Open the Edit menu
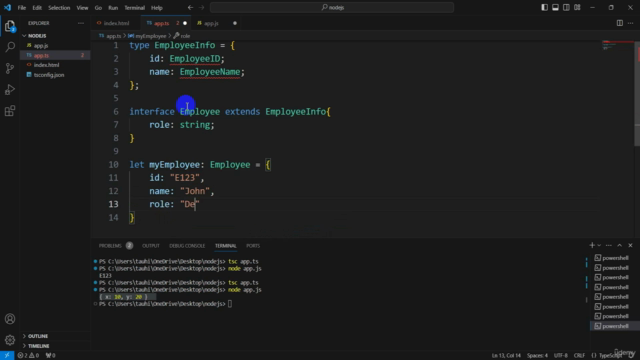 click(37, 8)
